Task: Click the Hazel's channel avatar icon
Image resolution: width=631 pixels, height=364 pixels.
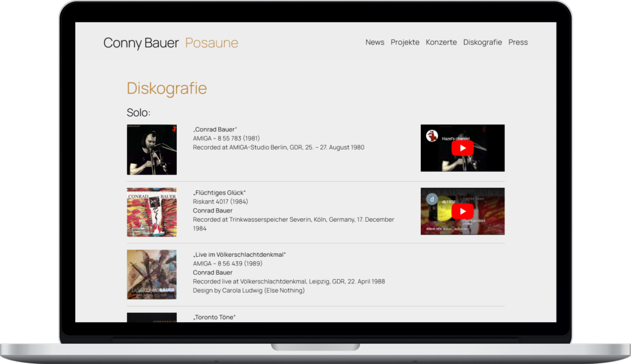Action: coord(433,136)
